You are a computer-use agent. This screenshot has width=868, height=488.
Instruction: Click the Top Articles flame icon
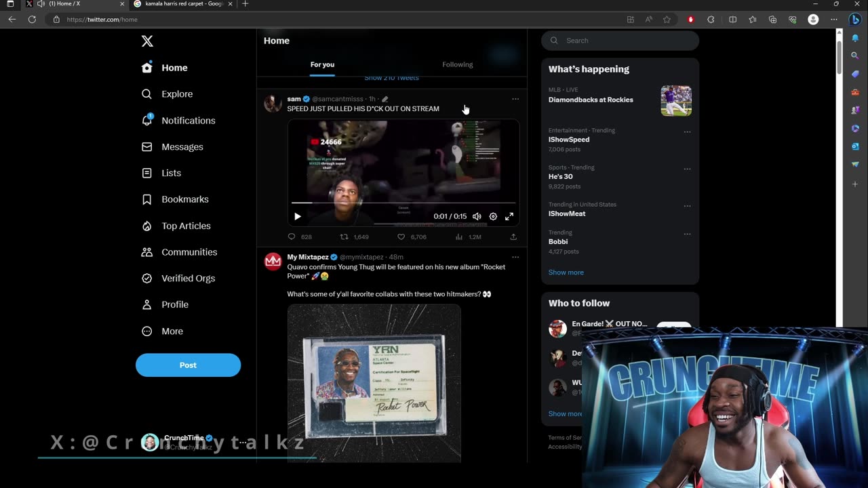tap(146, 226)
